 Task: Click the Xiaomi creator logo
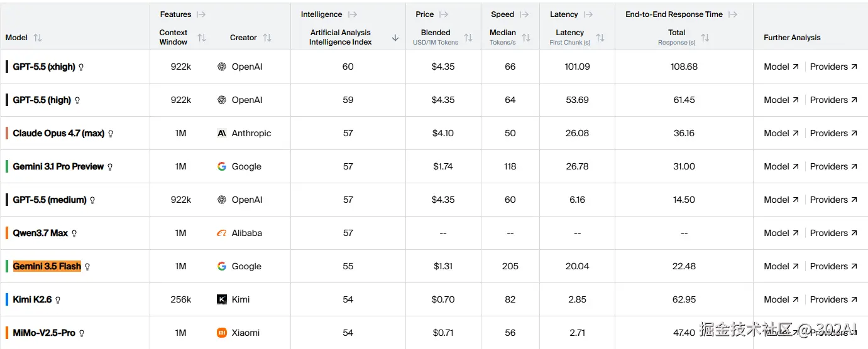[222, 333]
